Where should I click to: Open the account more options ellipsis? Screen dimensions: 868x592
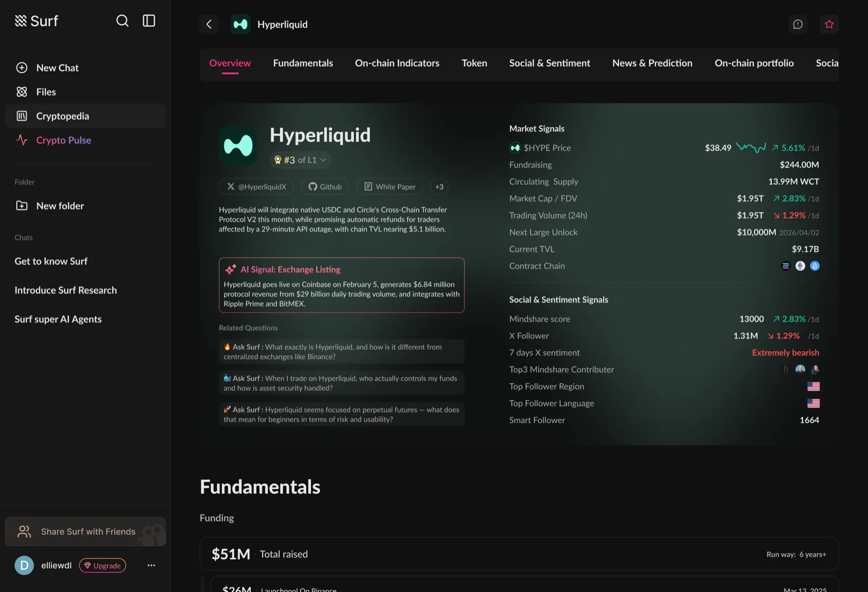coord(151,565)
